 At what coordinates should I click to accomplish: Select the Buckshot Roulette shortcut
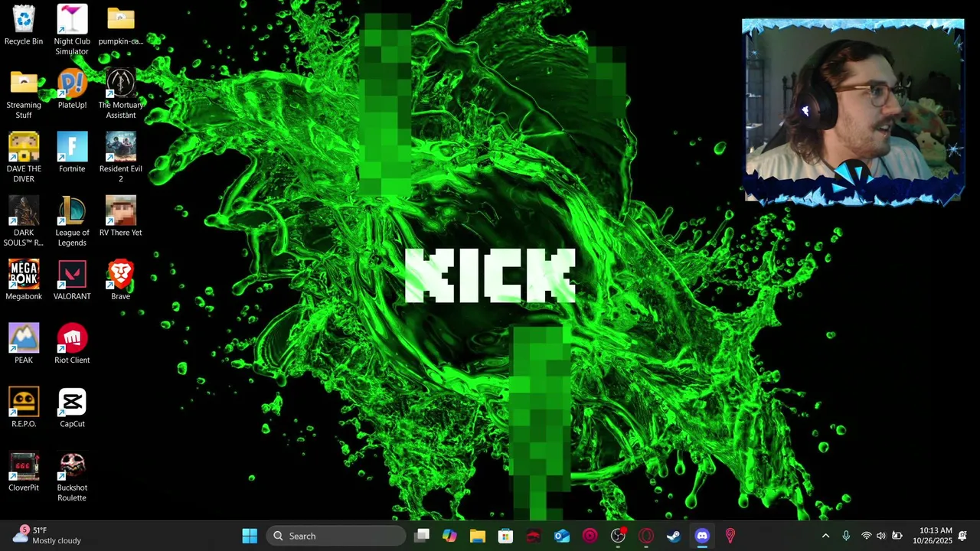click(72, 477)
